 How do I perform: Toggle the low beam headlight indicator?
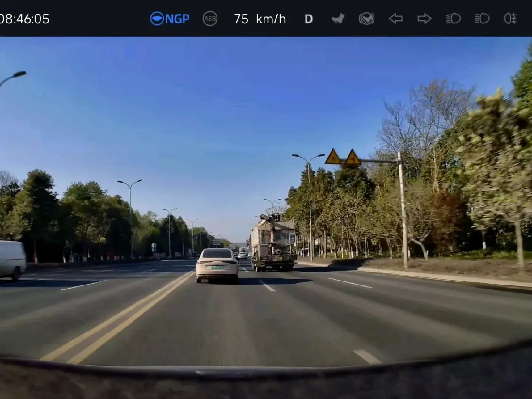pyautogui.click(x=453, y=19)
